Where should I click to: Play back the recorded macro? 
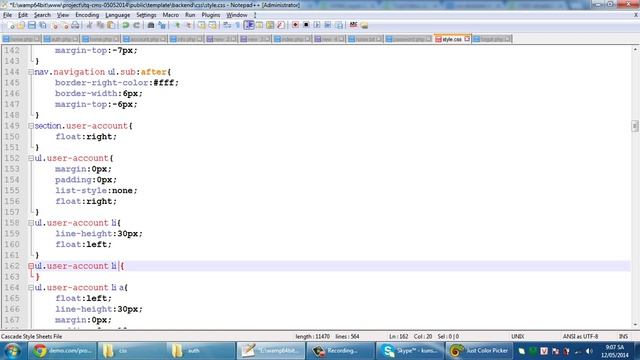pos(317,25)
